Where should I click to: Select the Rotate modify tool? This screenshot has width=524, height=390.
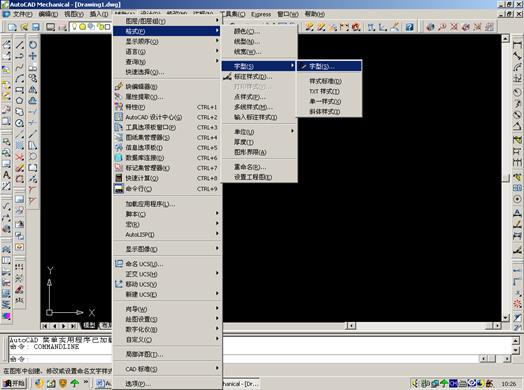point(33,44)
